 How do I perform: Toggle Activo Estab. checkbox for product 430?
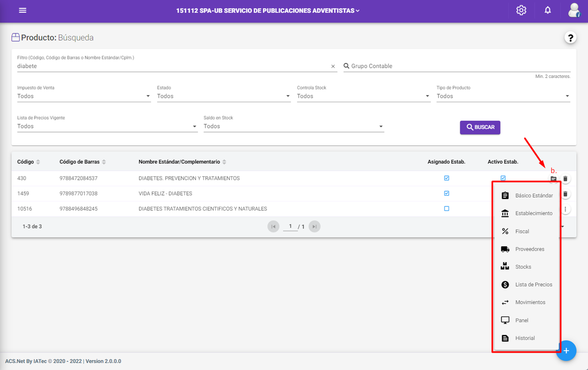503,178
